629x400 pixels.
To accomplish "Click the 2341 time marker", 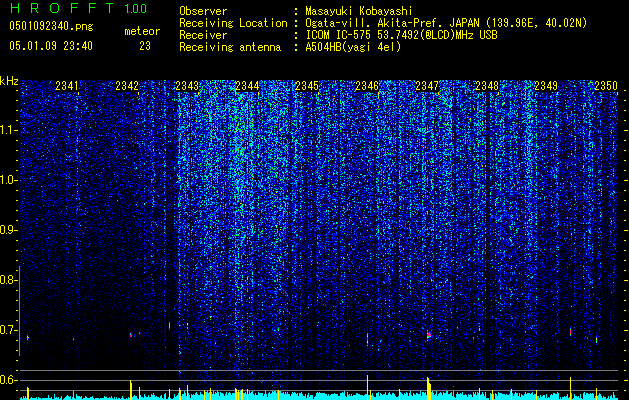I will [x=67, y=86].
